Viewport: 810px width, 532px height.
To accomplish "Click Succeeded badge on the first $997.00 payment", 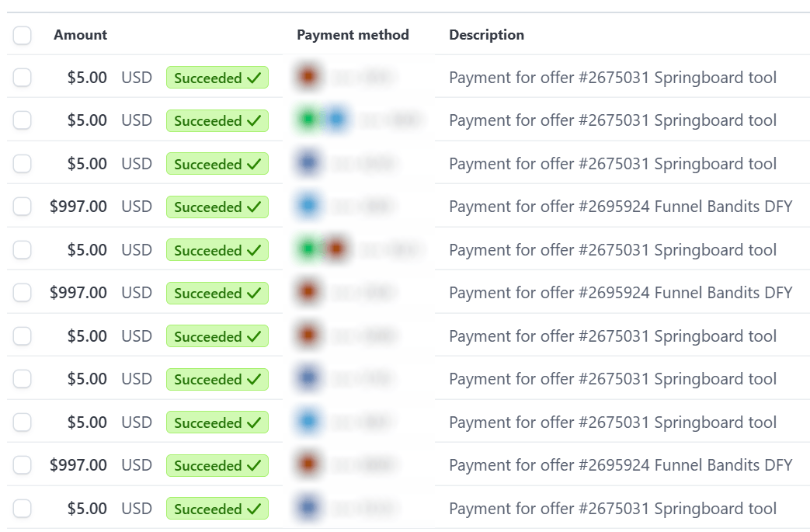I will point(217,207).
